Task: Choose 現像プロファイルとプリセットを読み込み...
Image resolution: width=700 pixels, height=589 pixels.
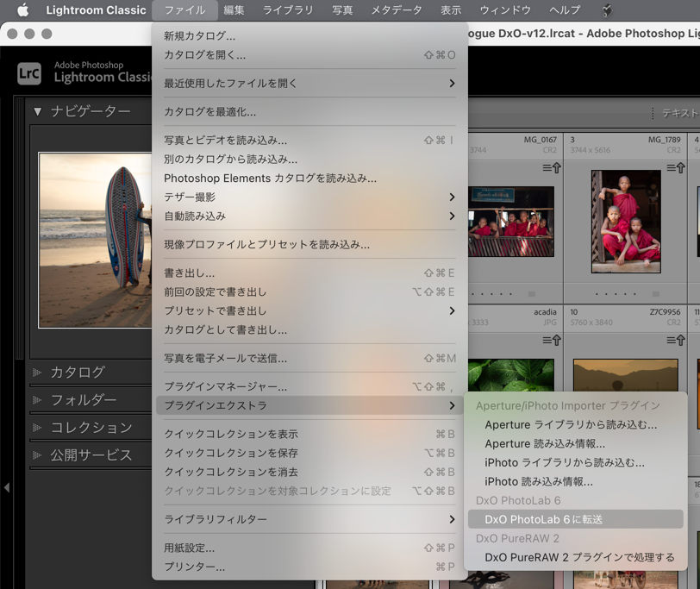Action: 309,244
